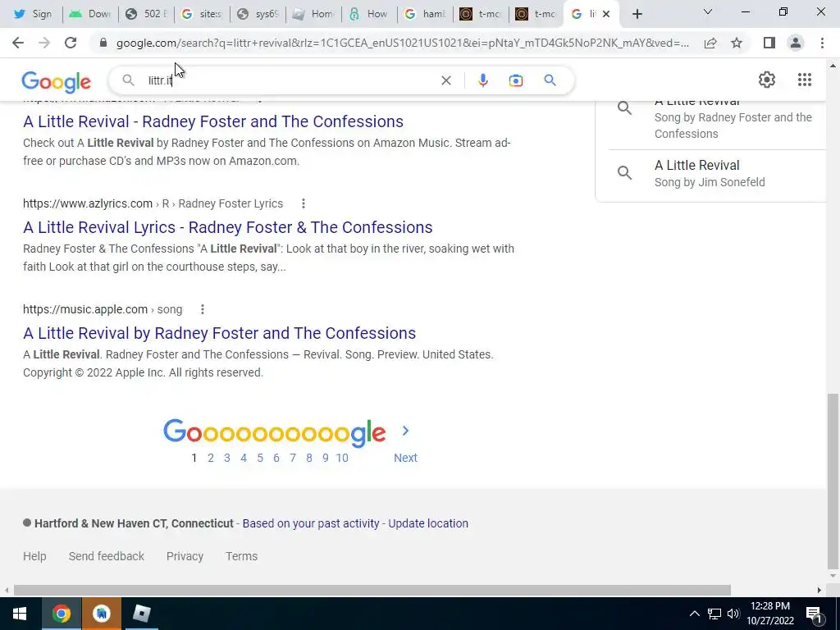This screenshot has width=840, height=630.
Task: Click the Chrome taskbar icon
Action: coord(61,614)
